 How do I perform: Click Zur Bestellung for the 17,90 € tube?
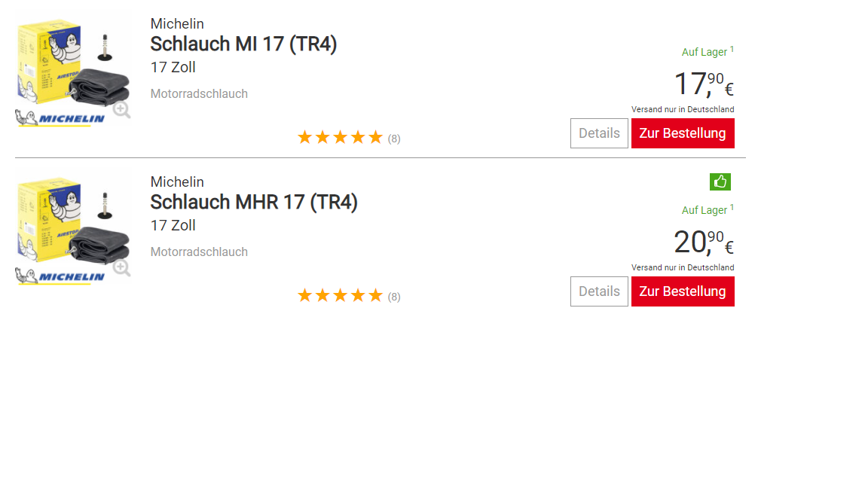coord(683,133)
